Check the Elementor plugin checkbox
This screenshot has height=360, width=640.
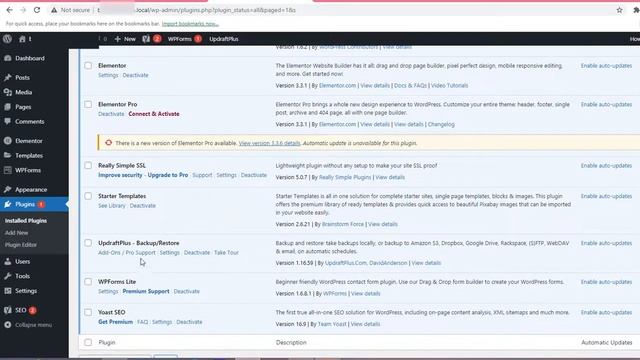(88, 65)
